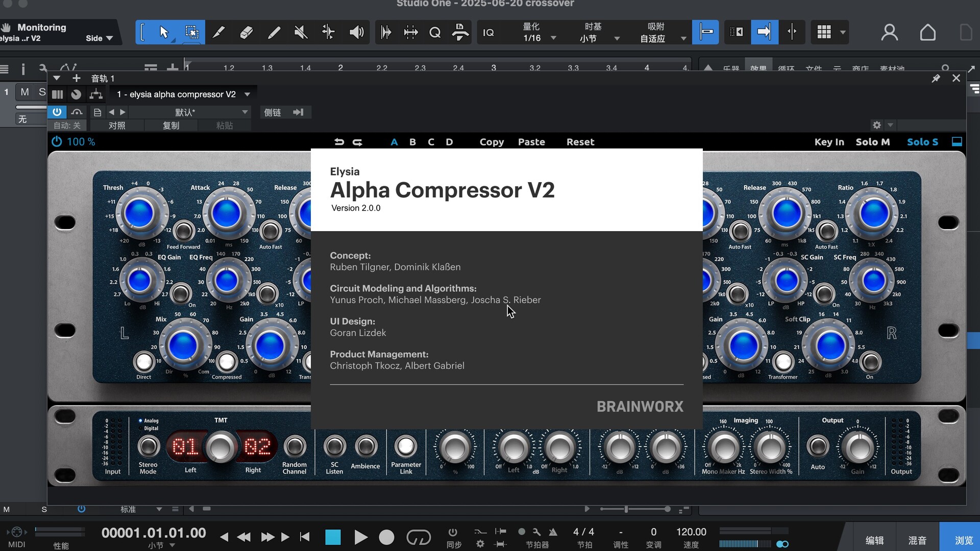The height and width of the screenshot is (551, 980).
Task: Click plugin Copy button
Action: pos(492,142)
